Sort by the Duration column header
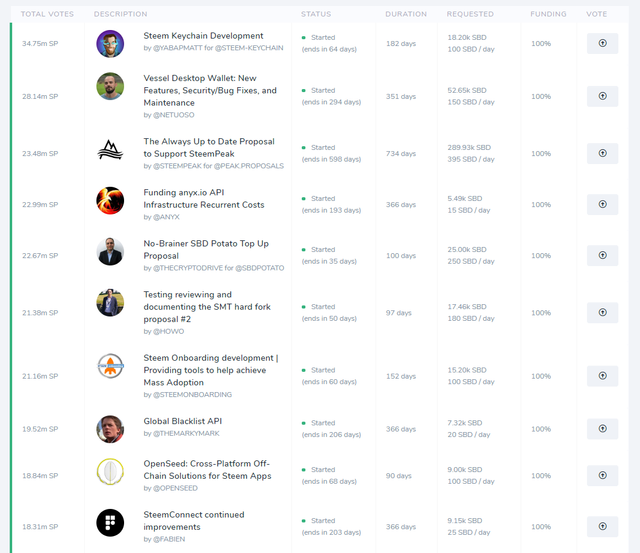 (406, 14)
